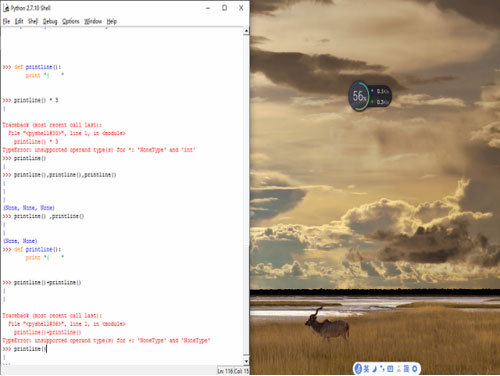The width and height of the screenshot is (500, 376).
Task: Open the Options menu
Action: coord(71,21)
